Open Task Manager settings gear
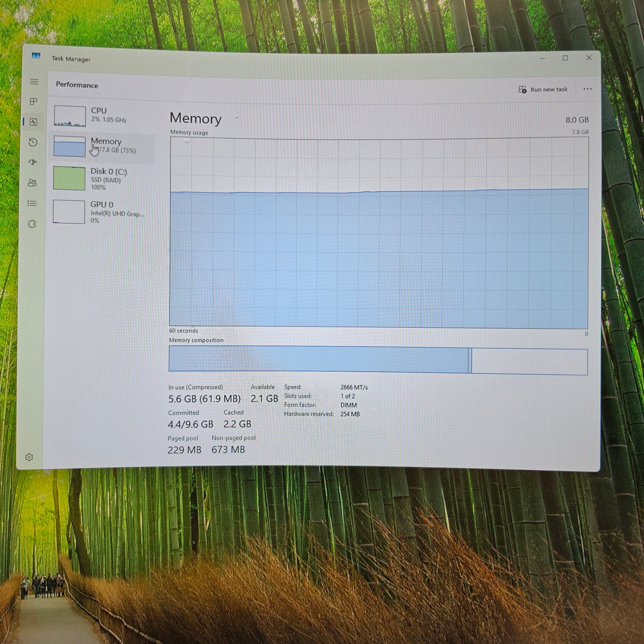644x644 pixels. [x=29, y=457]
